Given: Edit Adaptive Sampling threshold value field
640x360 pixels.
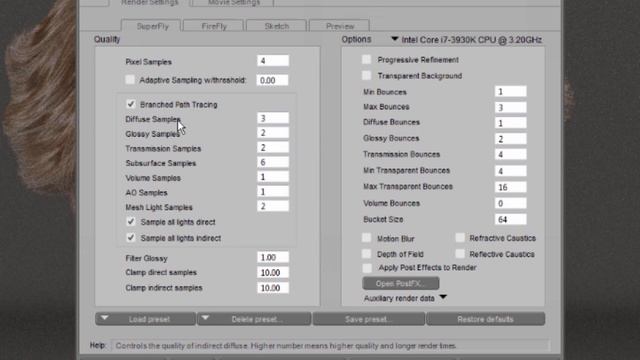Looking at the screenshot, I should (x=272, y=80).
